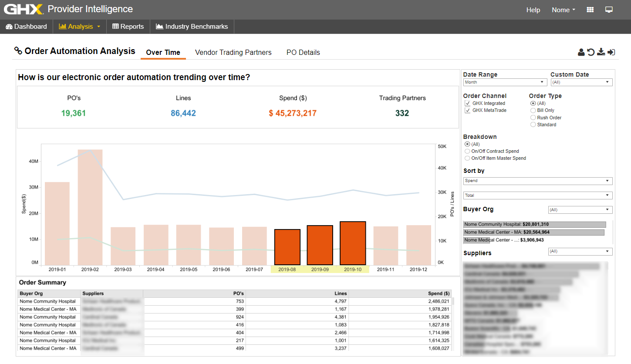The width and height of the screenshot is (631, 364).
Task: Click the Nome Community Hospital spend bar
Action: (x=534, y=224)
